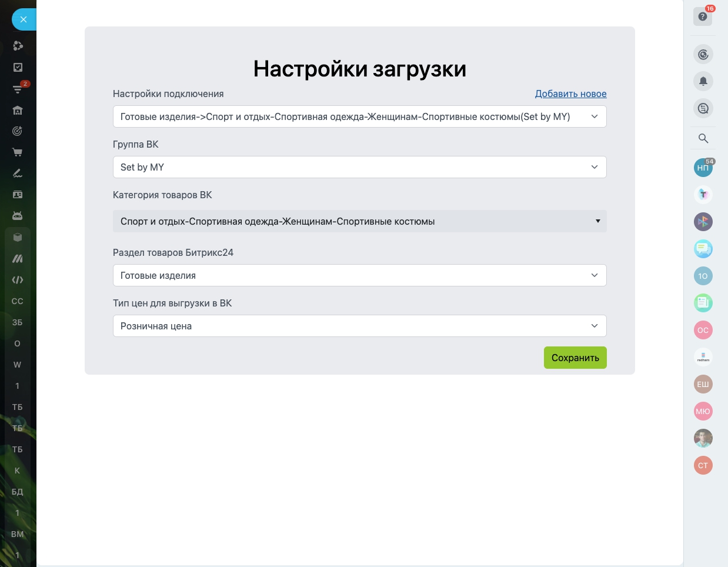Open the green news-feed chat avatar
The width and height of the screenshot is (728, 567).
point(703,303)
